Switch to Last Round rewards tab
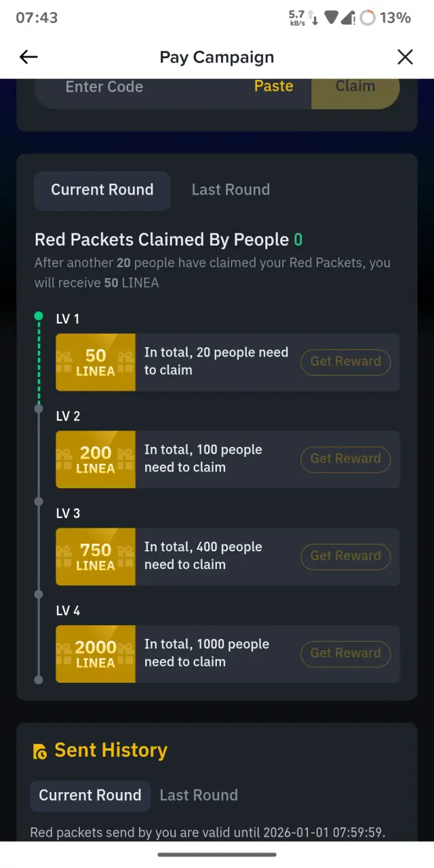 (x=231, y=190)
